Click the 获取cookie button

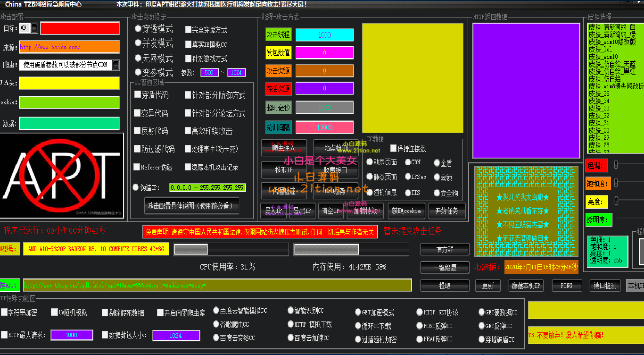pos(406,211)
